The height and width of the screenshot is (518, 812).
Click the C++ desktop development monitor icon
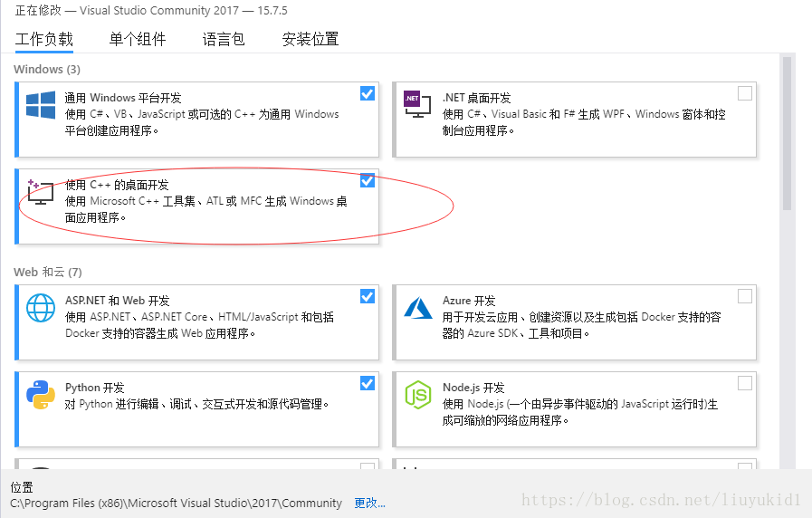coord(41,192)
